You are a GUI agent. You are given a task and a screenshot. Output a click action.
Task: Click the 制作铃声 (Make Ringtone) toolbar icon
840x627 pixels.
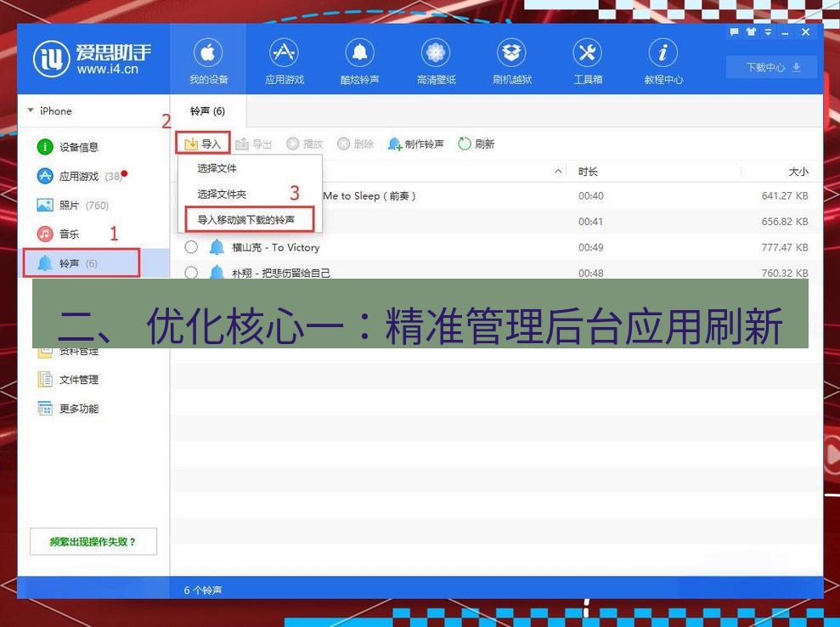415,144
